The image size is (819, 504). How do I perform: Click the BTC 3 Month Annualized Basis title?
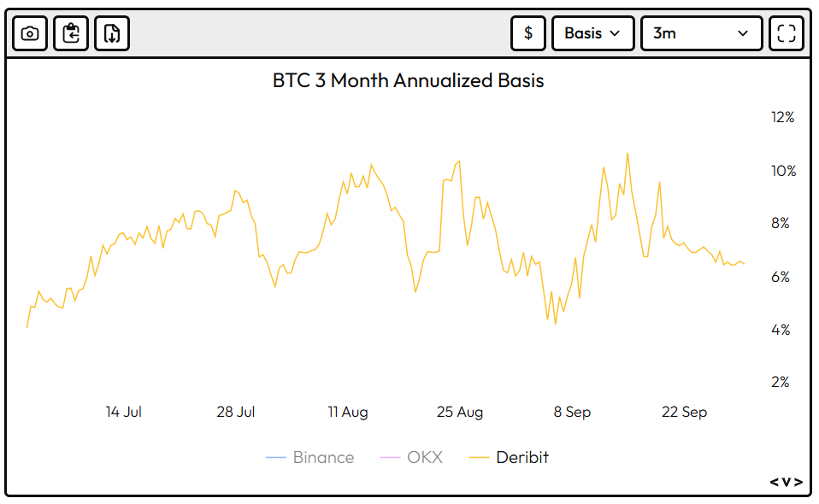tap(409, 81)
